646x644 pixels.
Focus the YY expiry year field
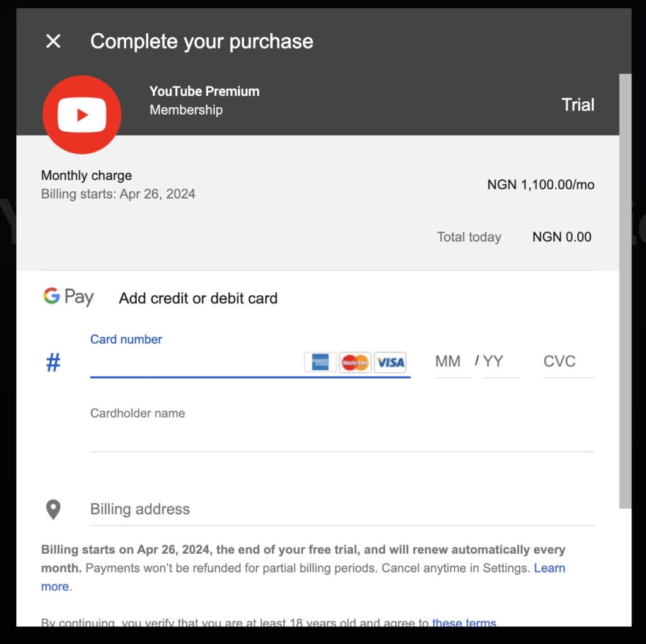pos(500,362)
